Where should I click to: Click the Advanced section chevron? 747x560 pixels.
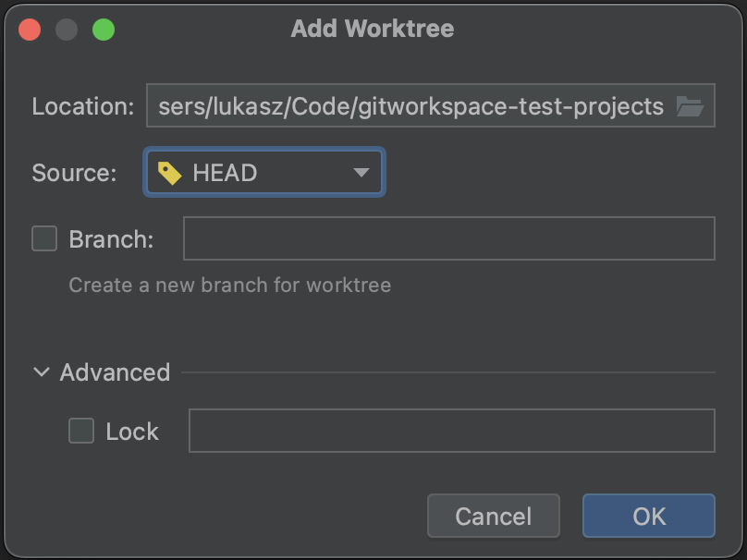point(40,371)
